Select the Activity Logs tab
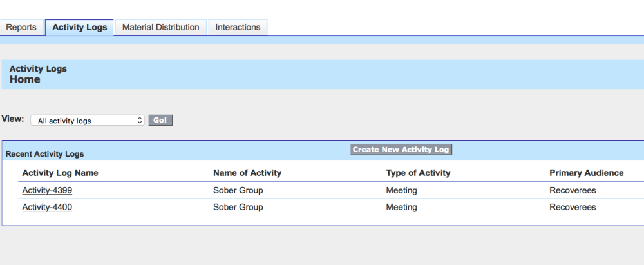The image size is (644, 265). (x=79, y=28)
